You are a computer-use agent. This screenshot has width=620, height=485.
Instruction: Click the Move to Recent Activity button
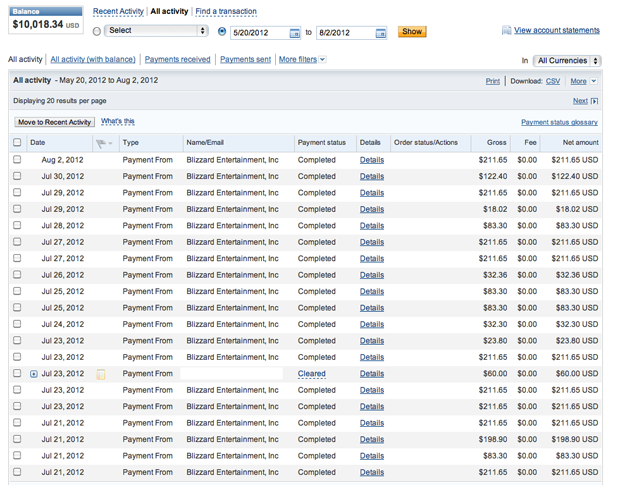point(55,122)
